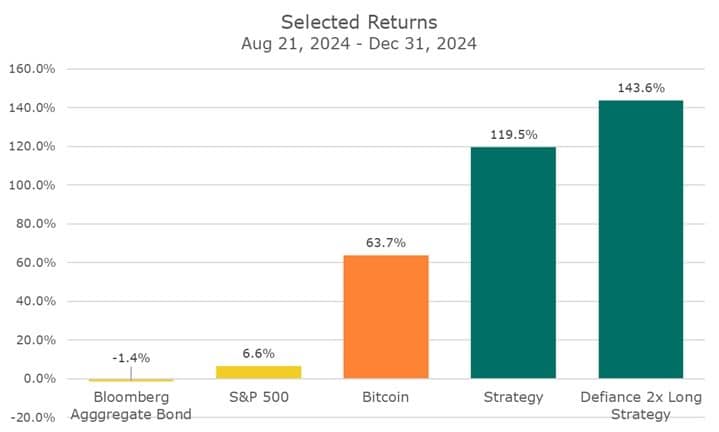Select the 119.5% data label
This screenshot has width=719, height=432.
[513, 135]
